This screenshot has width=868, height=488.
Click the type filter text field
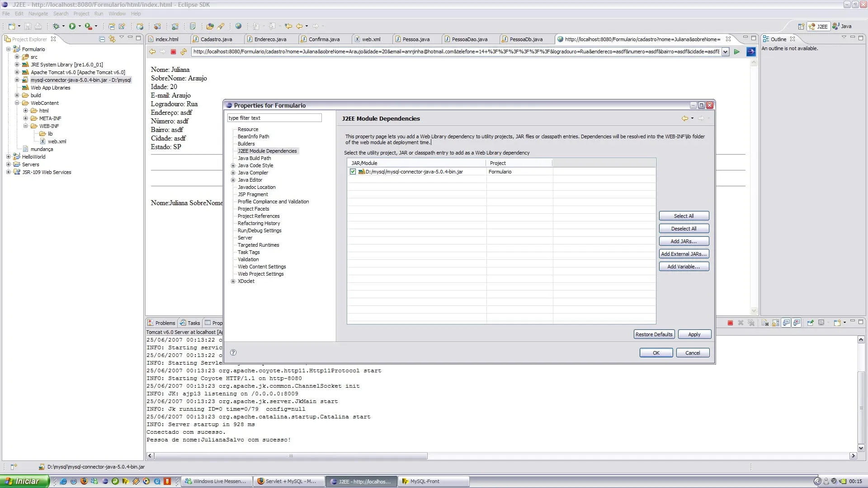(x=274, y=118)
